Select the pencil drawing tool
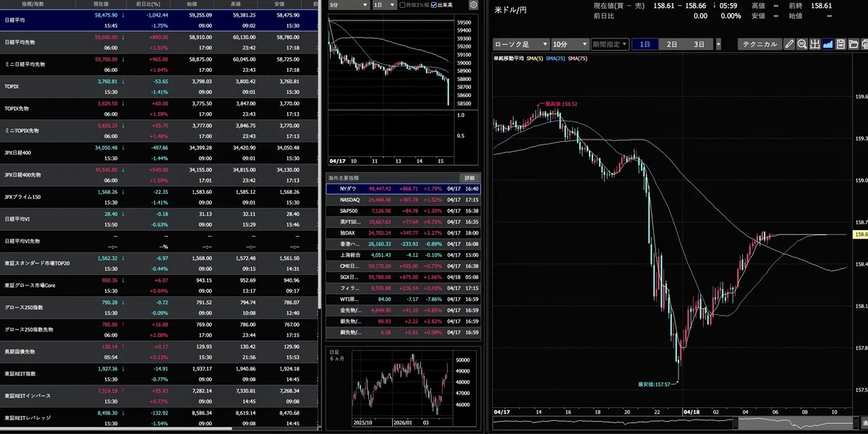Image resolution: width=868 pixels, height=434 pixels. 789,44
